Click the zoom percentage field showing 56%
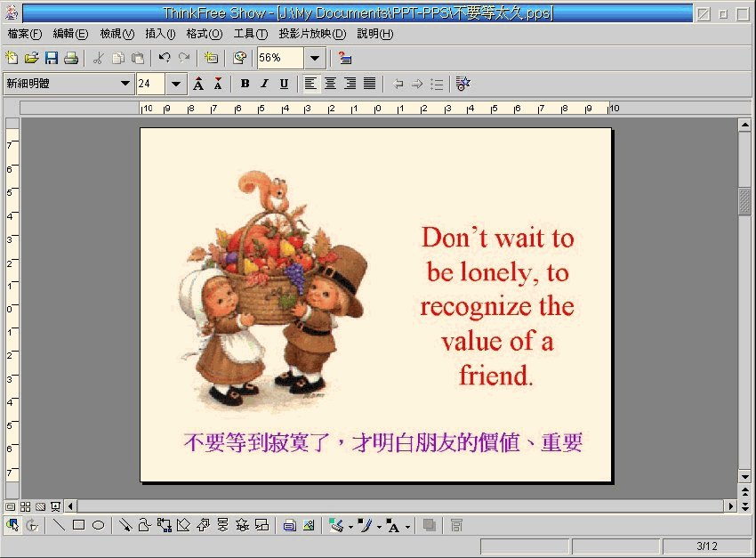The image size is (756, 558). (x=280, y=59)
